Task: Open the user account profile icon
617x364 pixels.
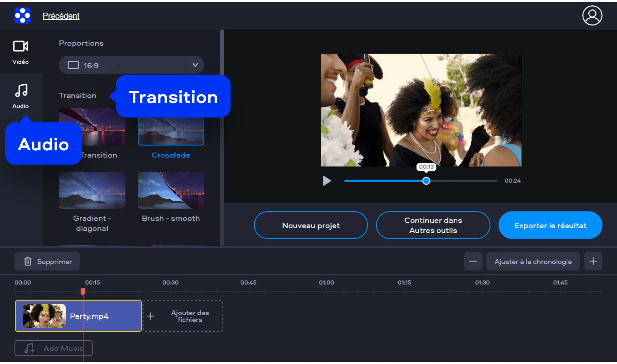Action: (x=592, y=16)
